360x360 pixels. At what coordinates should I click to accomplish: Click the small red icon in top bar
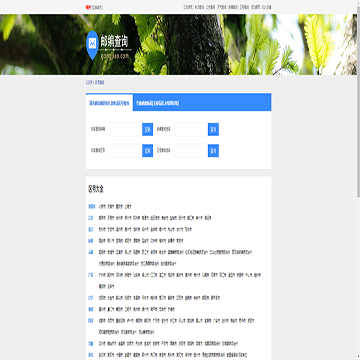[x=88, y=7]
